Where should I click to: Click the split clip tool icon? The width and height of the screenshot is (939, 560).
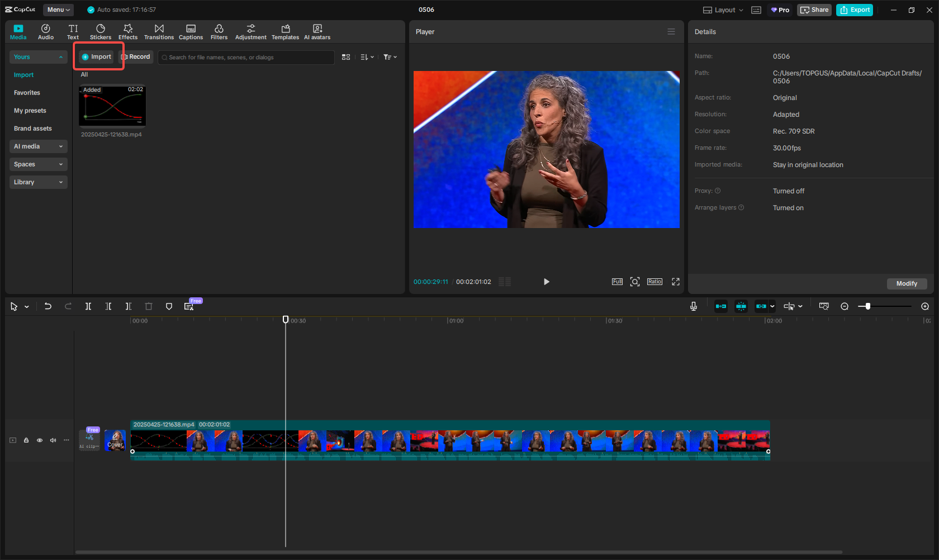click(x=88, y=306)
